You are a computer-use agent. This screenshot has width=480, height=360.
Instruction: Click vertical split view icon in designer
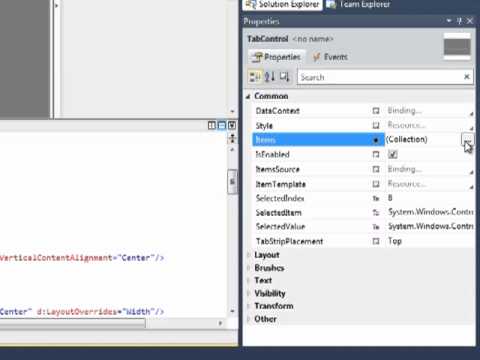tap(212, 125)
